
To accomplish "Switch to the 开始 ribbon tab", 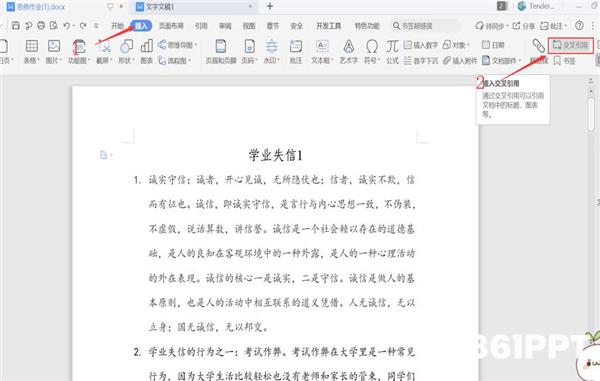I will point(117,26).
